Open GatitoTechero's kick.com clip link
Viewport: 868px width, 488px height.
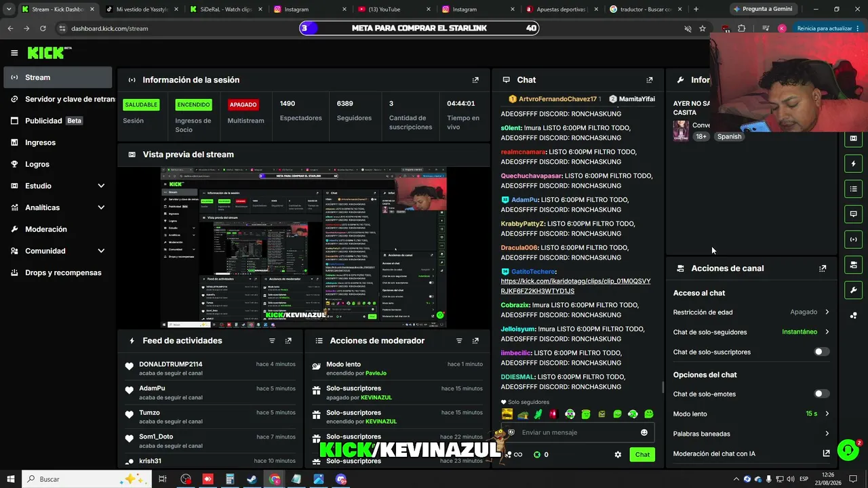[576, 286]
